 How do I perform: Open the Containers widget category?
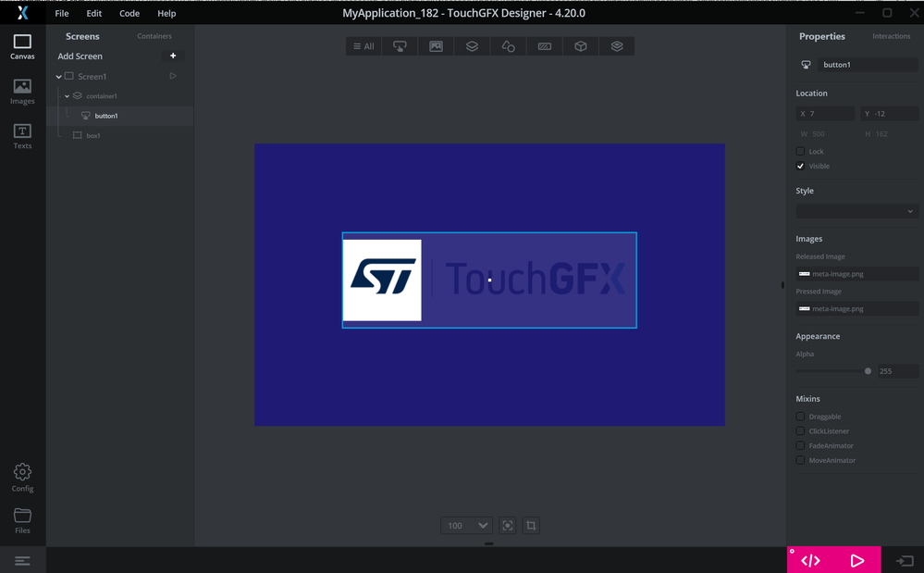tap(472, 46)
